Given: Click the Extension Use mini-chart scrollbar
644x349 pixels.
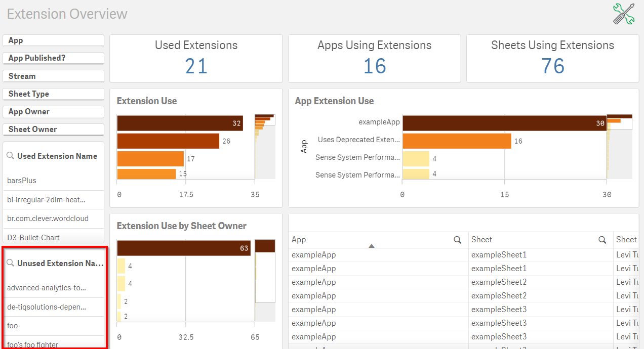Looking at the screenshot, I should (265, 147).
